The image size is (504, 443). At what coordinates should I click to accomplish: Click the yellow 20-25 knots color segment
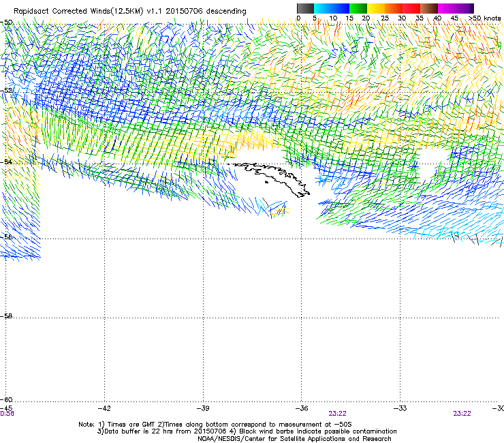tap(376, 8)
